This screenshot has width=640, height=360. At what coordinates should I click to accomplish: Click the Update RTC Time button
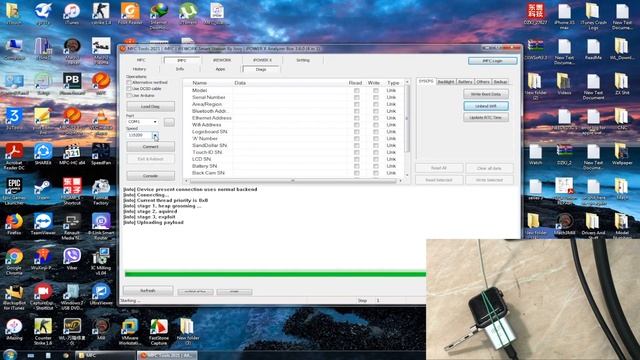coord(486,118)
